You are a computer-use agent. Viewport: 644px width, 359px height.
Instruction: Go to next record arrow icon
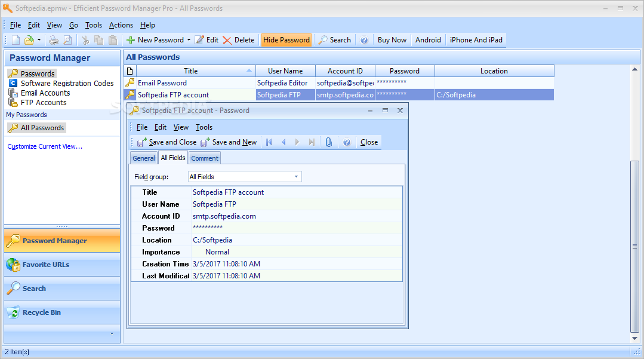297,142
